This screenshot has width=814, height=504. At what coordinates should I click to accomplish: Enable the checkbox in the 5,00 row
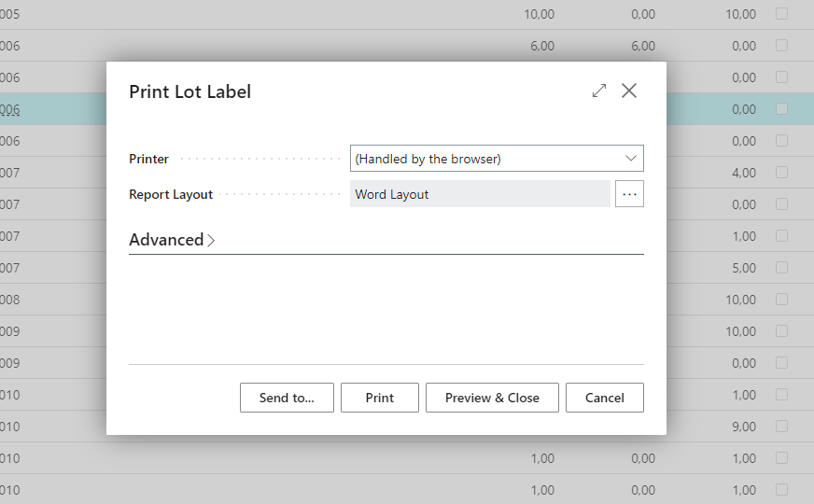(781, 268)
